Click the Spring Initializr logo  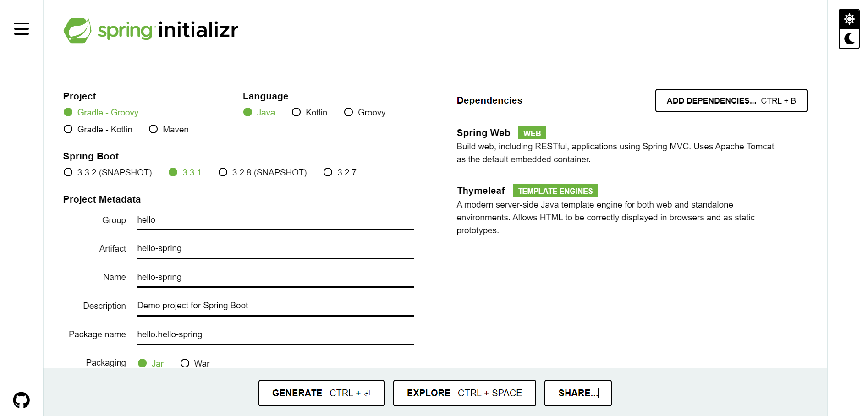click(151, 30)
